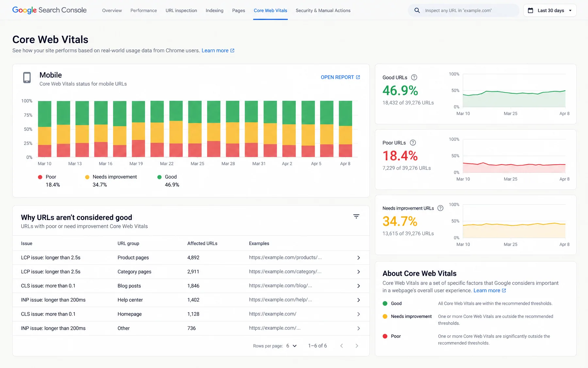Select the Pages tab
The height and width of the screenshot is (368, 588).
(238, 10)
